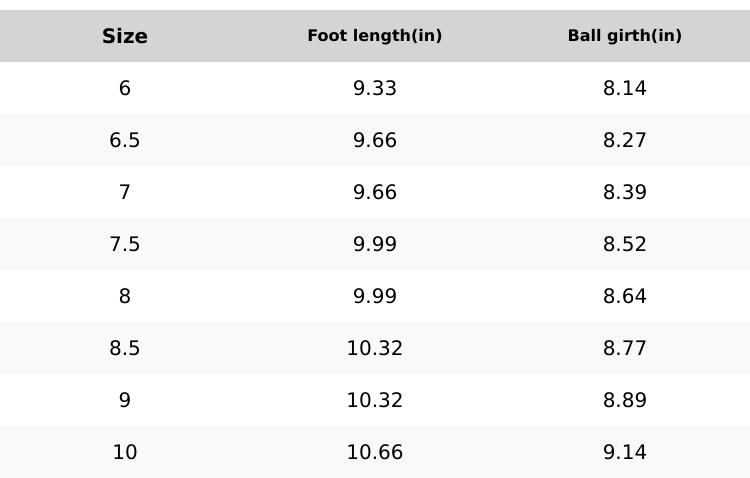Image resolution: width=750 pixels, height=478 pixels.
Task: Click foot length value for size 7
Action: (x=375, y=193)
